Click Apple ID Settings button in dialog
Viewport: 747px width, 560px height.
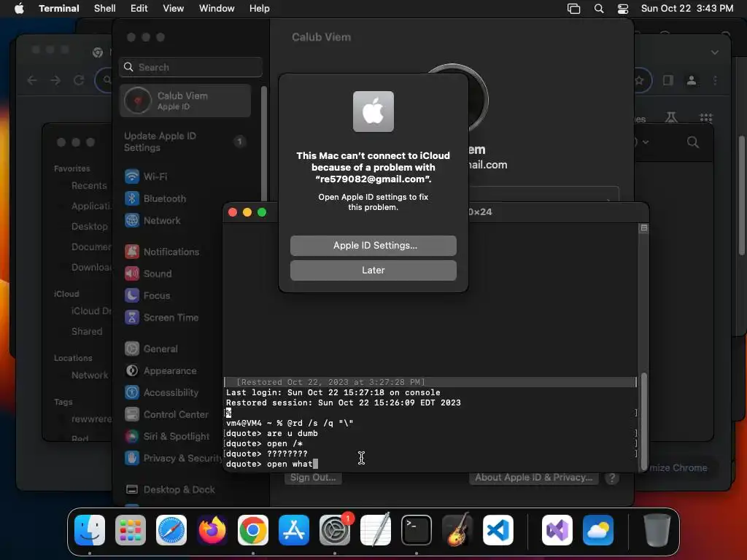tap(373, 245)
